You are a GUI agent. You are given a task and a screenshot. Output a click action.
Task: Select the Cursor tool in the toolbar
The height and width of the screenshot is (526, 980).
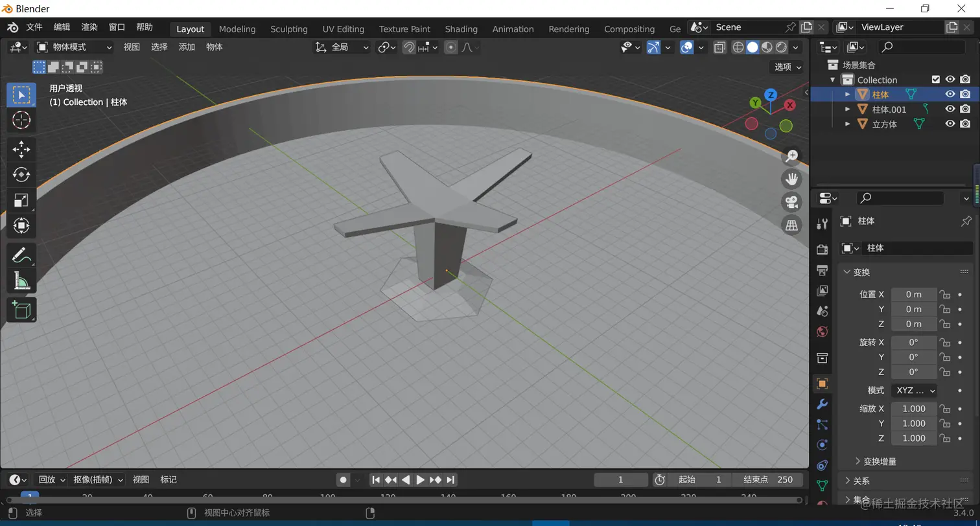point(21,120)
